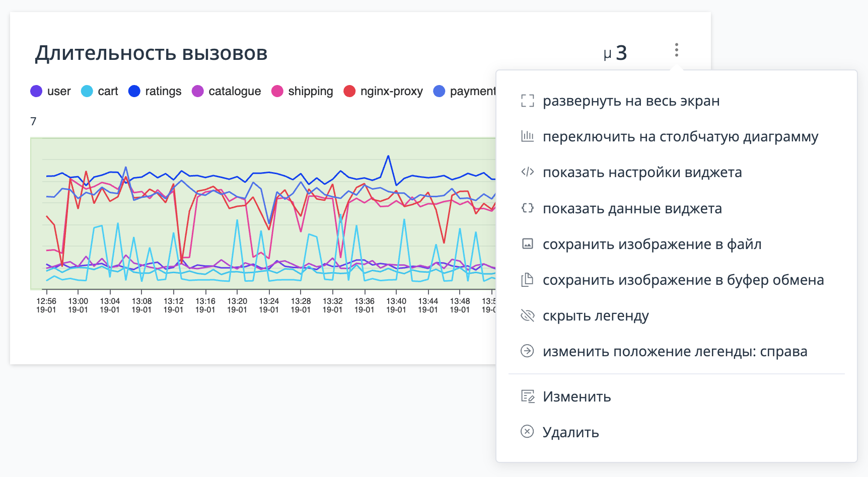This screenshot has width=868, height=477.
Task: Click the copy to clipboard icon
Action: [527, 280]
